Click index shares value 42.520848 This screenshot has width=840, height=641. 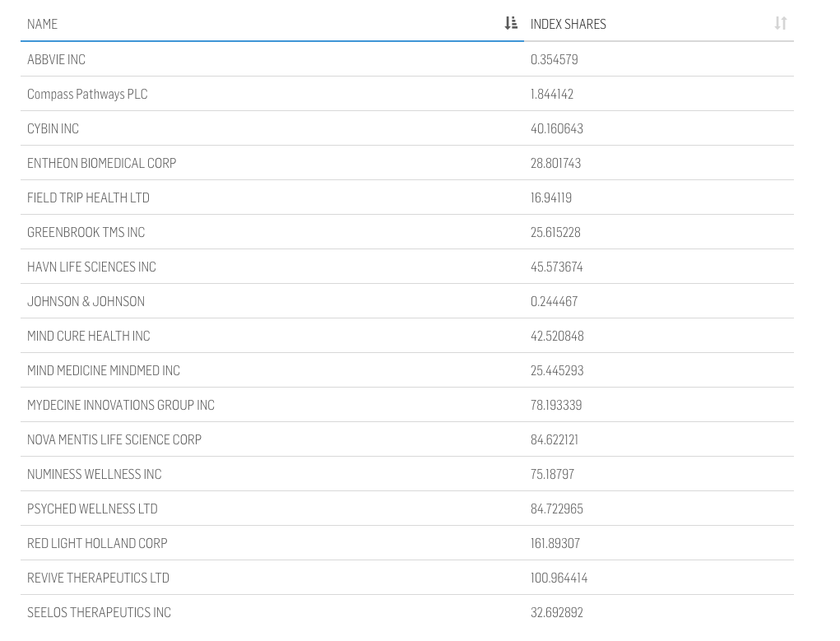pyautogui.click(x=557, y=336)
